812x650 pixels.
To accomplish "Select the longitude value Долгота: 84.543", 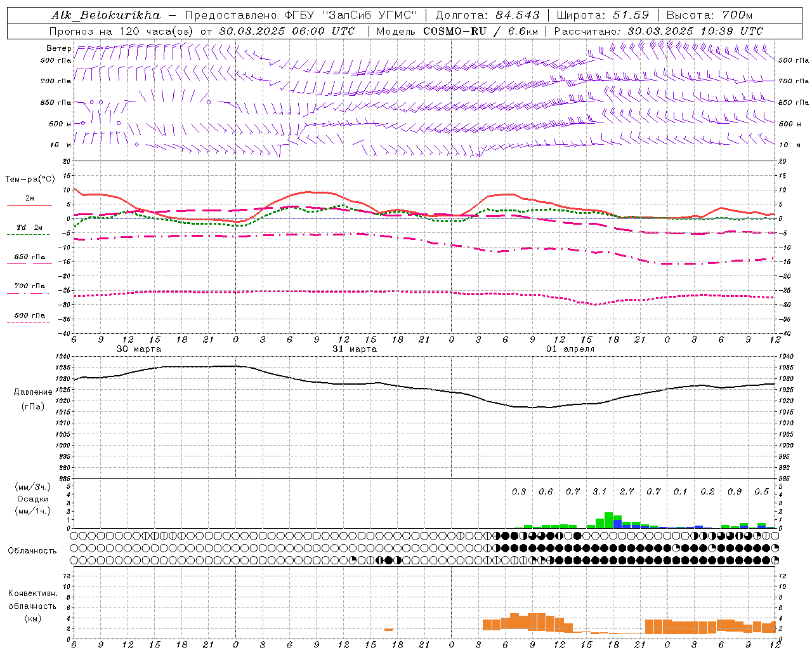I will [487, 15].
